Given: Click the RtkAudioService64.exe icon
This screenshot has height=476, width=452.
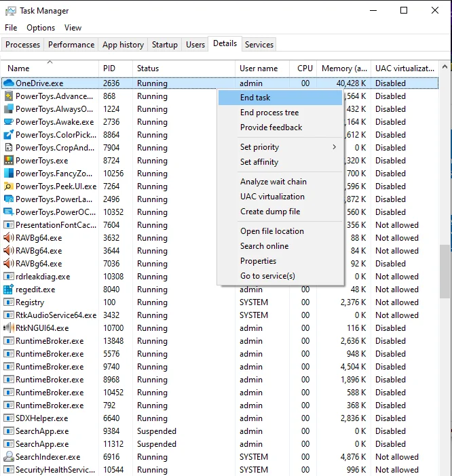Looking at the screenshot, I should point(9,315).
